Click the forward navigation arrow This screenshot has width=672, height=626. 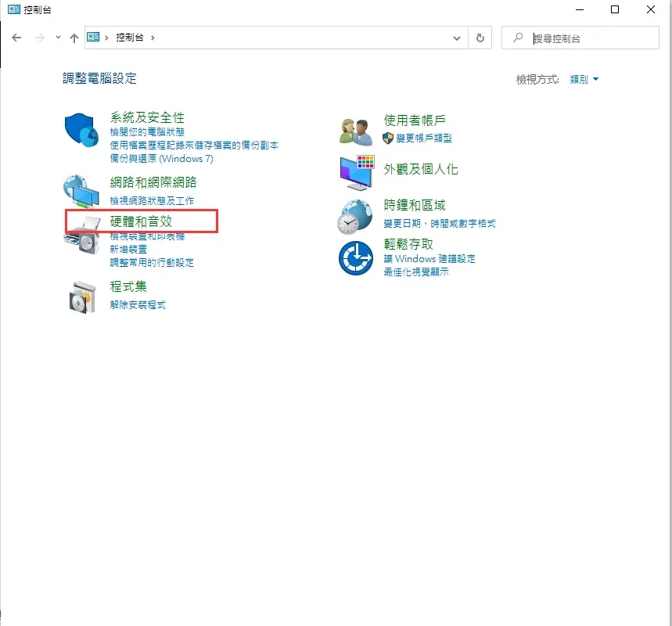point(40,38)
